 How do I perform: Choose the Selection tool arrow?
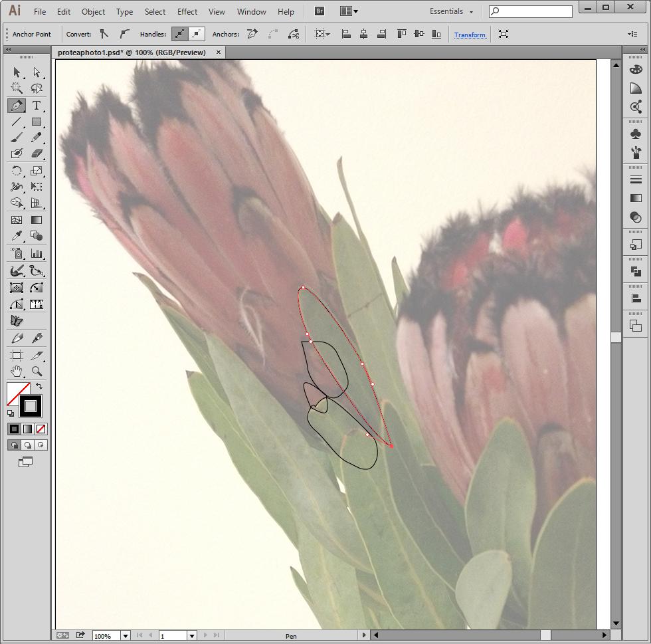coord(17,72)
